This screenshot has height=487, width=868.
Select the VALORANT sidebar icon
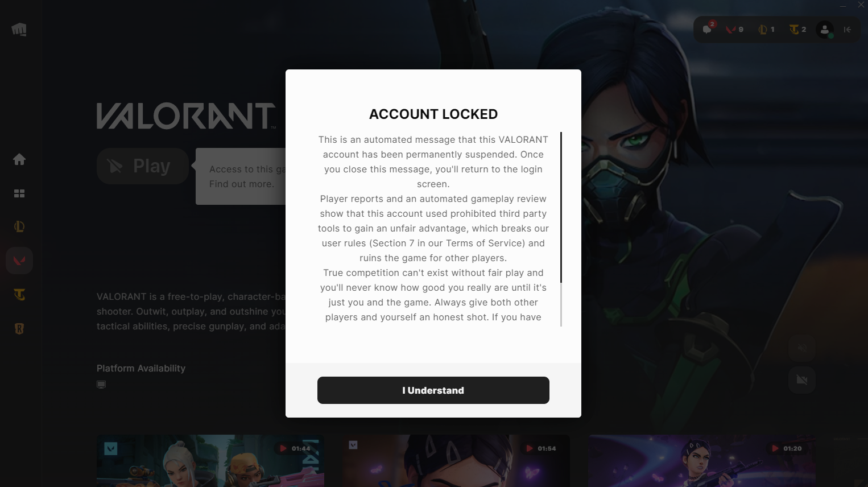(x=19, y=261)
